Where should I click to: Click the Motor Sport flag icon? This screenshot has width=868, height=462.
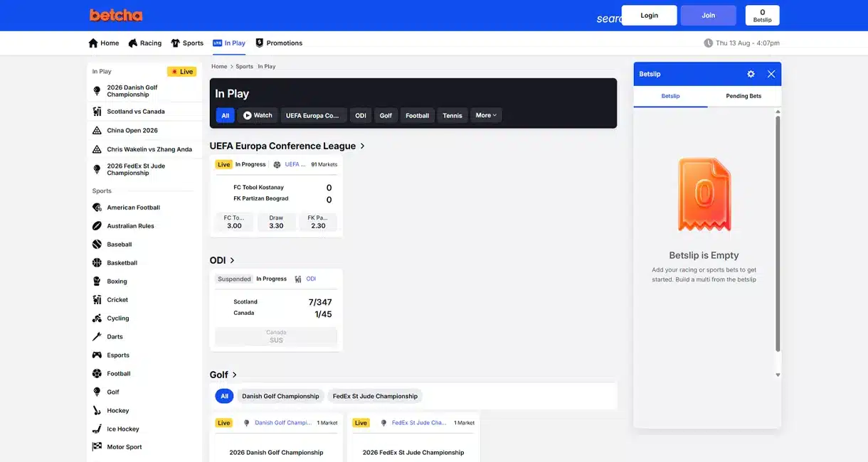pyautogui.click(x=97, y=447)
